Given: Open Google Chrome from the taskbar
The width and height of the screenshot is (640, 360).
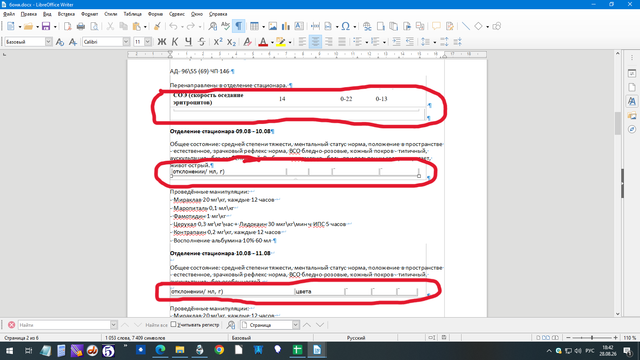Looking at the screenshot, I should pos(219,350).
